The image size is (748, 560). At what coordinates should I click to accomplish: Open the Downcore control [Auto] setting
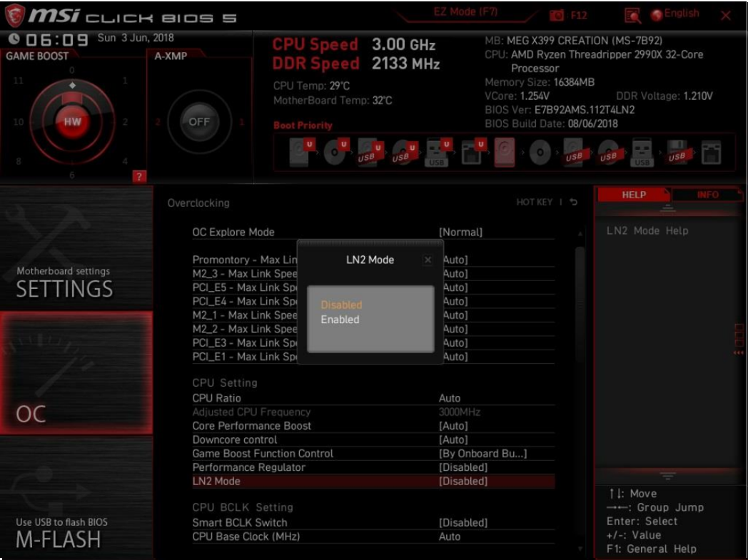click(373, 439)
